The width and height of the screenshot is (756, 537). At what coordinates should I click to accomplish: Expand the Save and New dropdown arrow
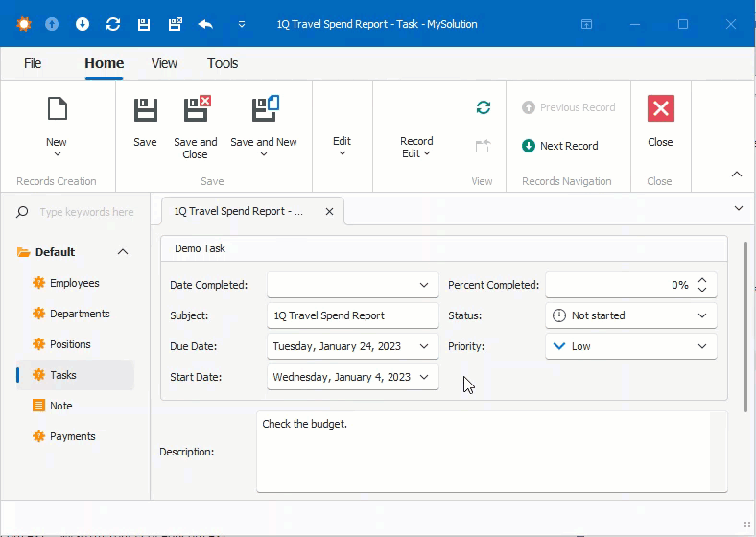[264, 154]
